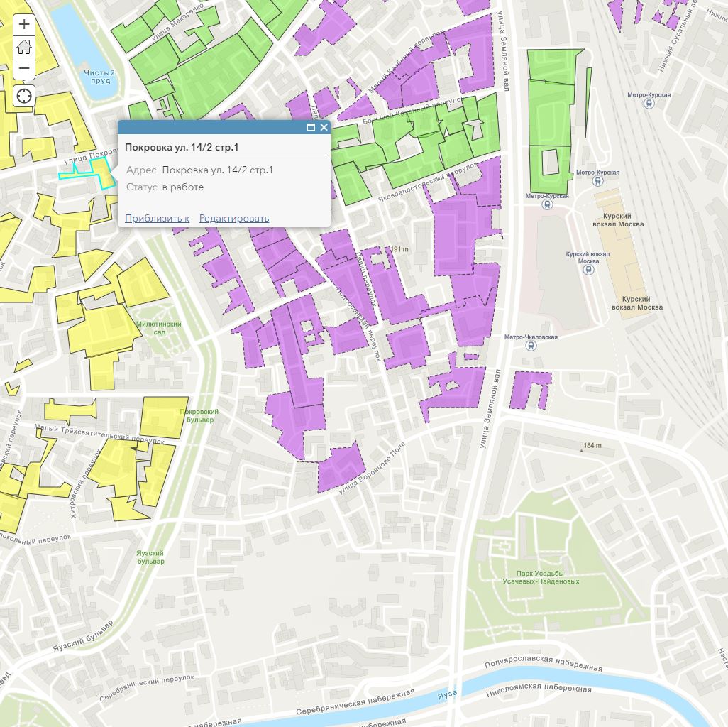Open the 'Редактировать' link in popup
This screenshot has width=728, height=727.
pos(234,218)
